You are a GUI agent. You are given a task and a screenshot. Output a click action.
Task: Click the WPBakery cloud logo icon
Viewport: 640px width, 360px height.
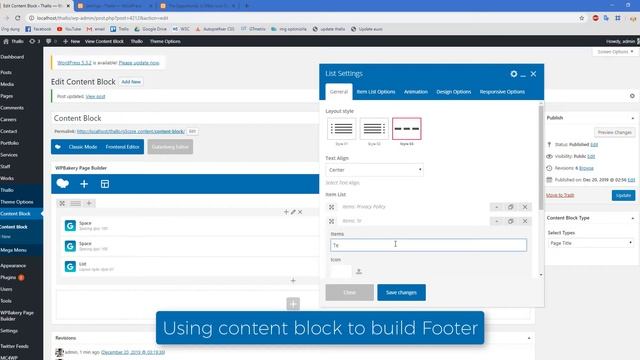click(x=62, y=184)
